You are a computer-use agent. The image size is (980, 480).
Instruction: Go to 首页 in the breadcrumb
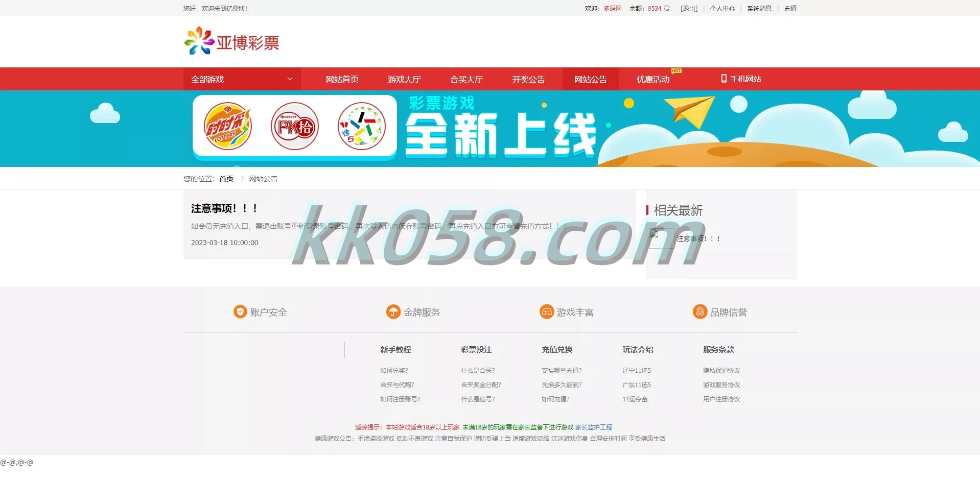[226, 179]
